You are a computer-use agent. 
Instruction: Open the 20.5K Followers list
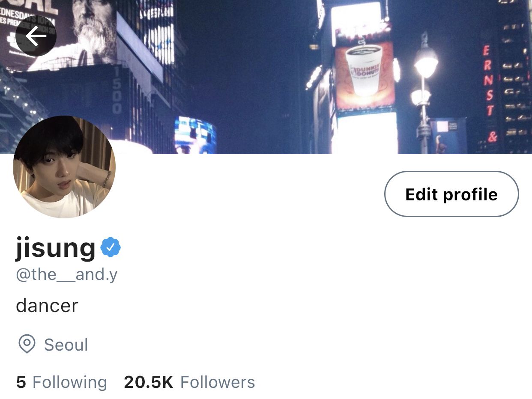(x=189, y=382)
